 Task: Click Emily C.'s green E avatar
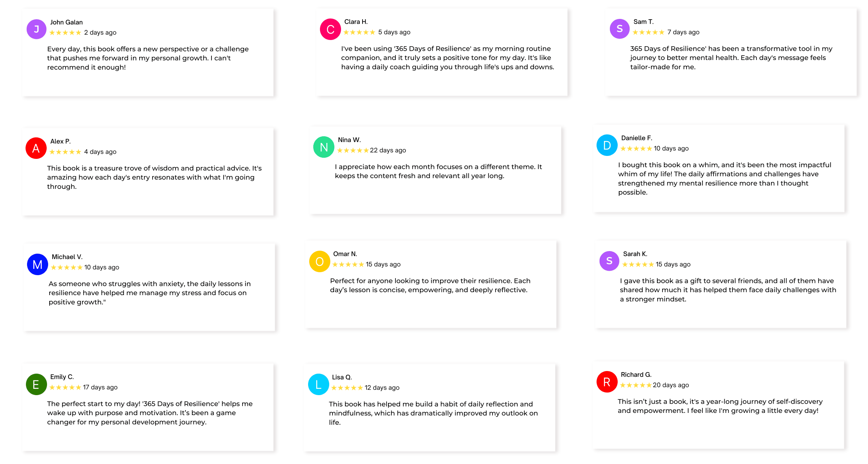point(36,384)
